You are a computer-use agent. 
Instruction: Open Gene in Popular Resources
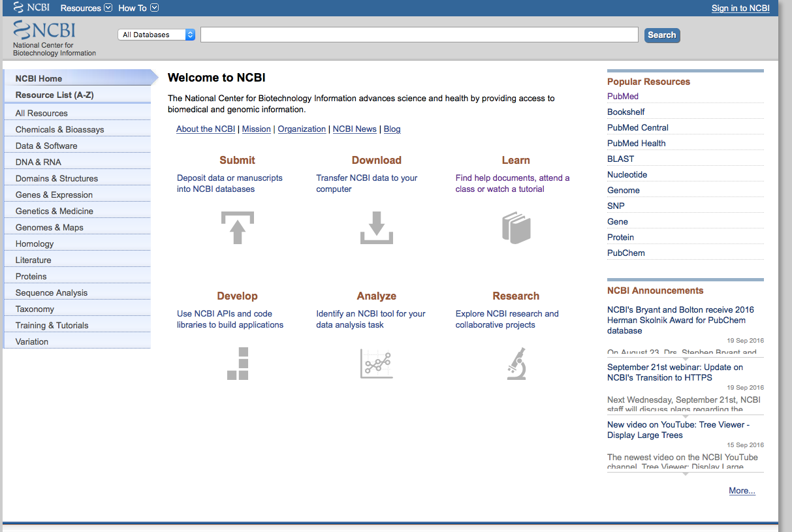tap(618, 221)
